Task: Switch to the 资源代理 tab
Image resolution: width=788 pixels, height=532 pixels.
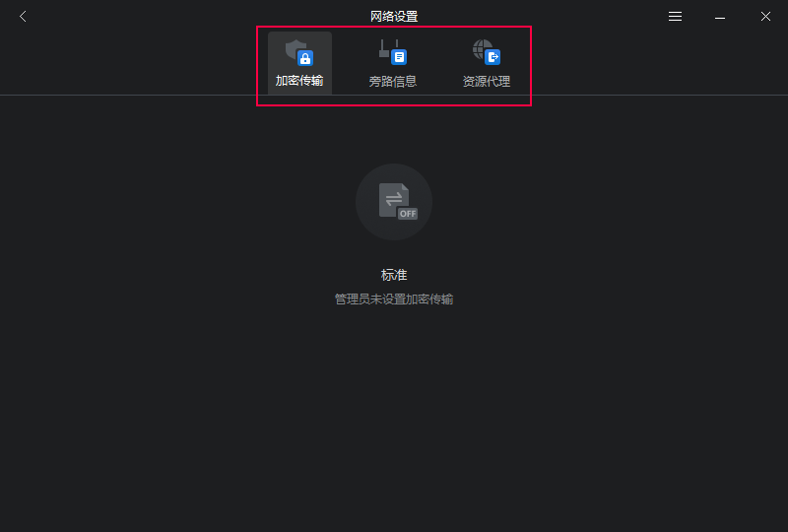Action: pyautogui.click(x=487, y=63)
